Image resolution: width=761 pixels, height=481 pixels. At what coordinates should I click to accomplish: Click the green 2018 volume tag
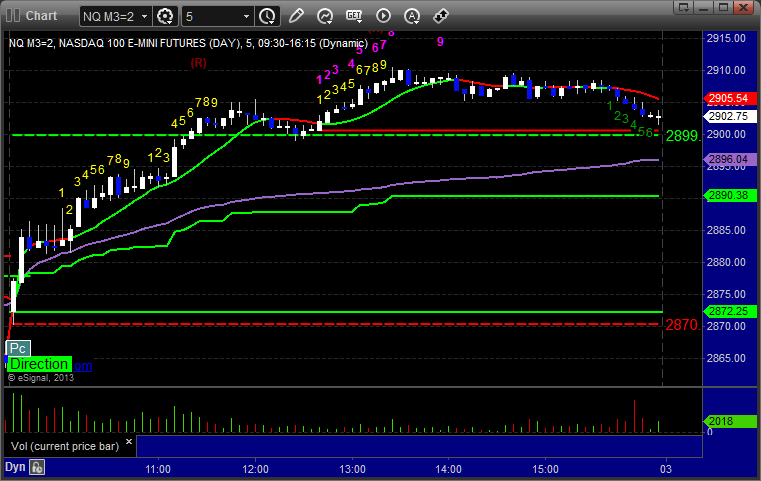click(x=730, y=421)
